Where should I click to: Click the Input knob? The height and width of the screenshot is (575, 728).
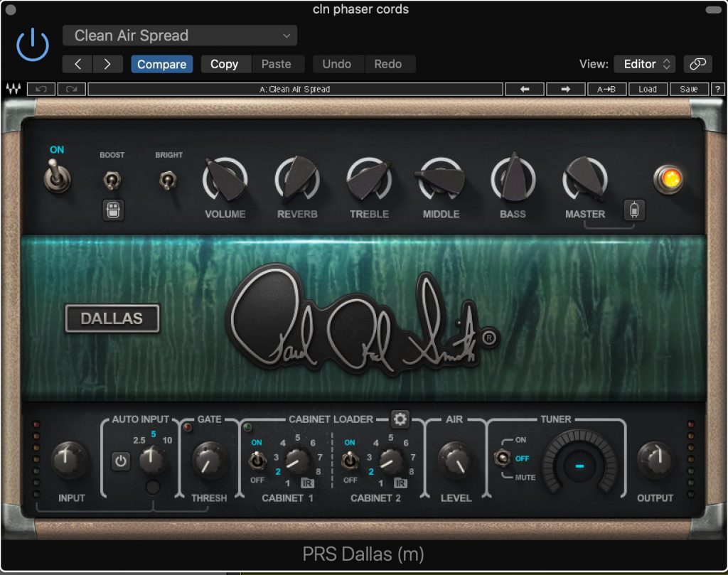(x=69, y=460)
